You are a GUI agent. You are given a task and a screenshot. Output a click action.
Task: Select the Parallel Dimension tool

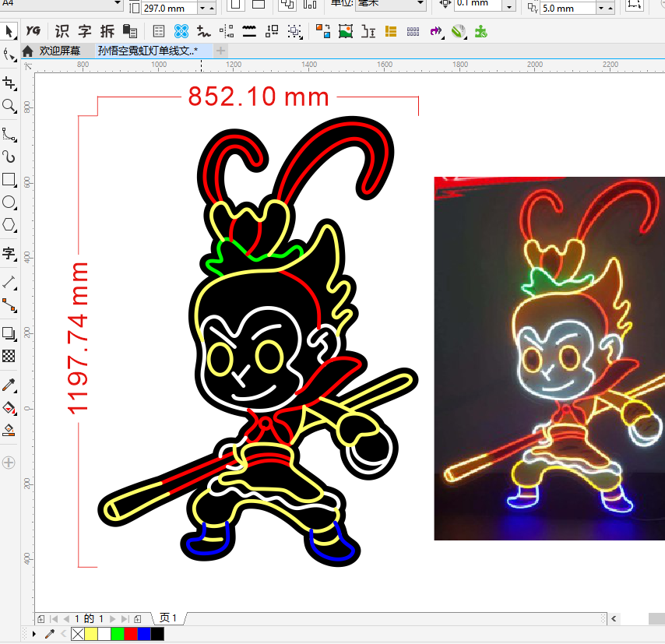coord(9,282)
